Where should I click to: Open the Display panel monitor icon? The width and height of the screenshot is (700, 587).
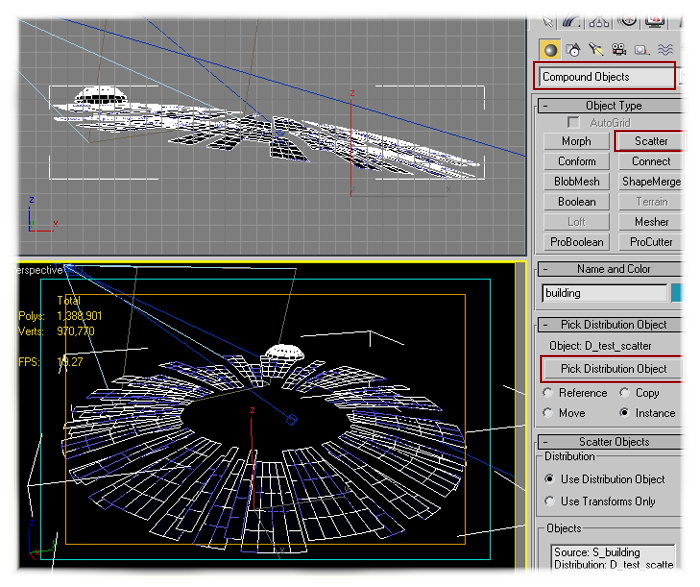click(657, 20)
